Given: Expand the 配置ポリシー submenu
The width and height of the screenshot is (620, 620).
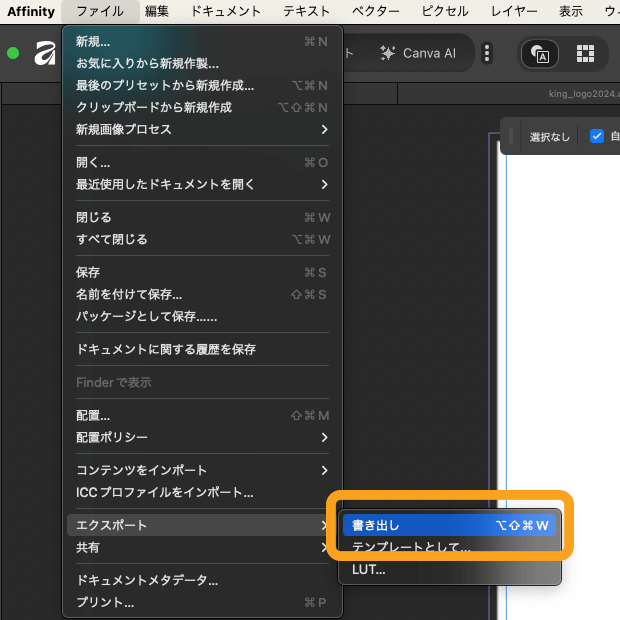Looking at the screenshot, I should 202,437.
